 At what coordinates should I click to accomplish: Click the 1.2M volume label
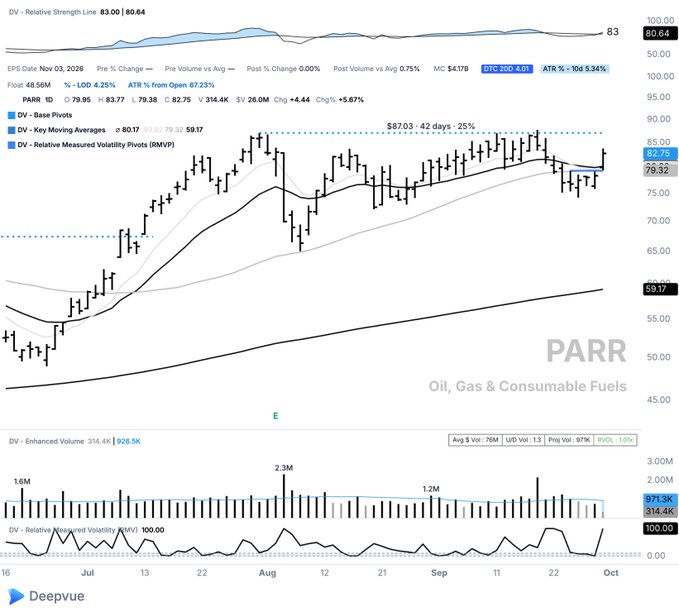(x=431, y=489)
